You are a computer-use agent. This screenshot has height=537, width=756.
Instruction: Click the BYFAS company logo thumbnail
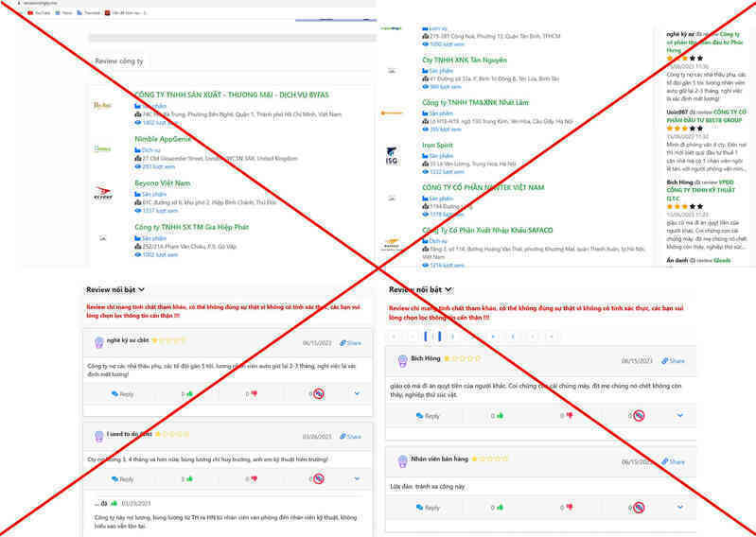(x=102, y=105)
